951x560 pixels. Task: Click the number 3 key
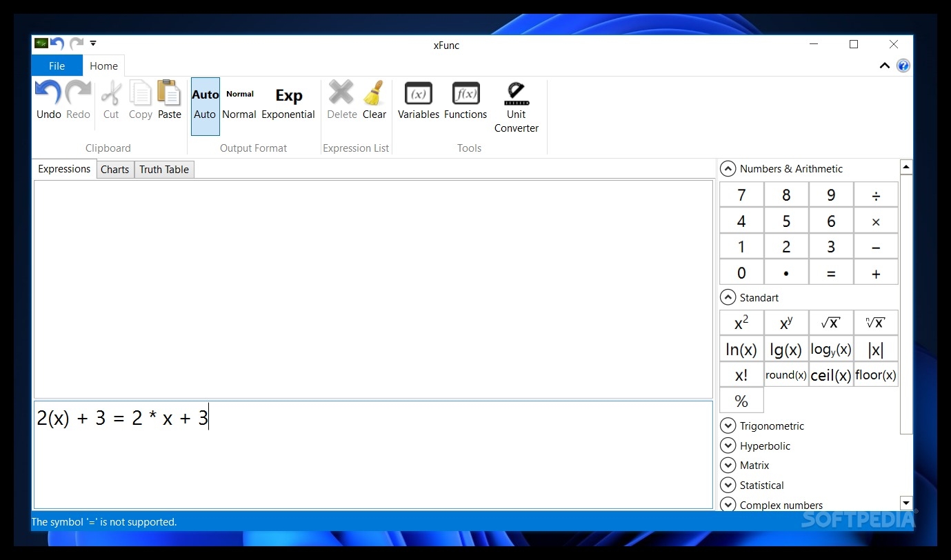pos(831,247)
